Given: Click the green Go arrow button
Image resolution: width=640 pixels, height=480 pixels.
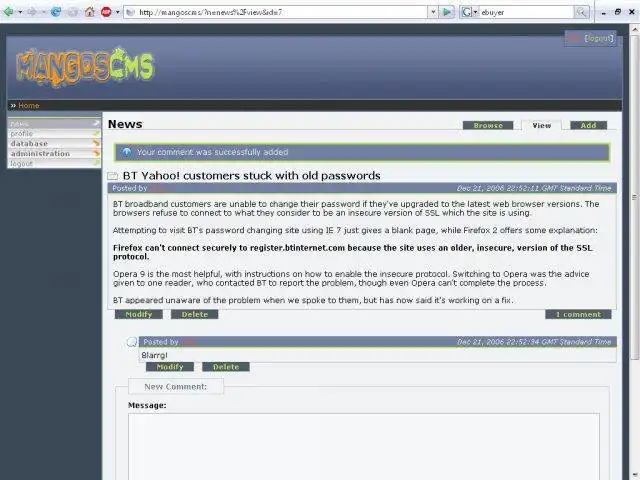Looking at the screenshot, I should pyautogui.click(x=447, y=12).
